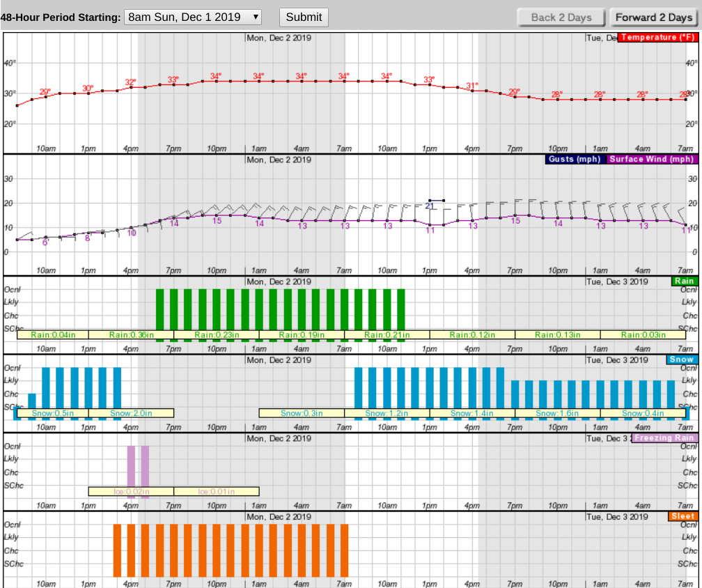Click the Ice:0.02in accumulation box
The width and height of the screenshot is (702, 588).
pos(131,491)
